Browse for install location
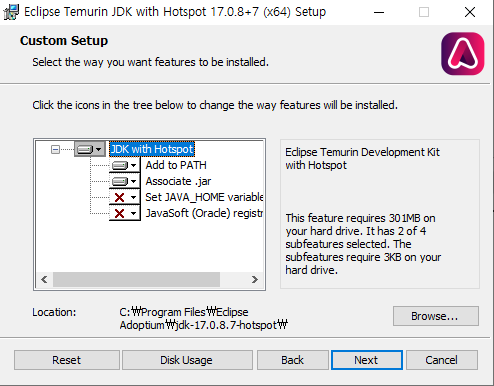The height and width of the screenshot is (386, 494). tap(436, 316)
